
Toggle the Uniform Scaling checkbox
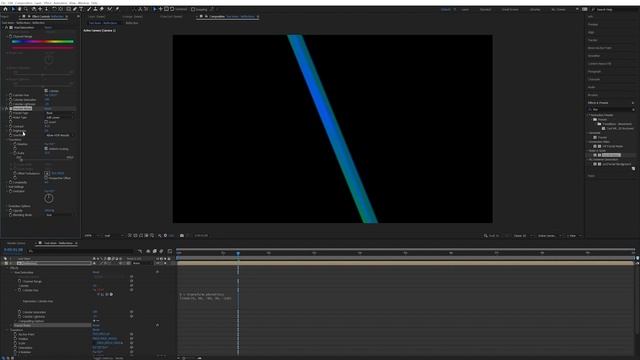tap(46, 149)
